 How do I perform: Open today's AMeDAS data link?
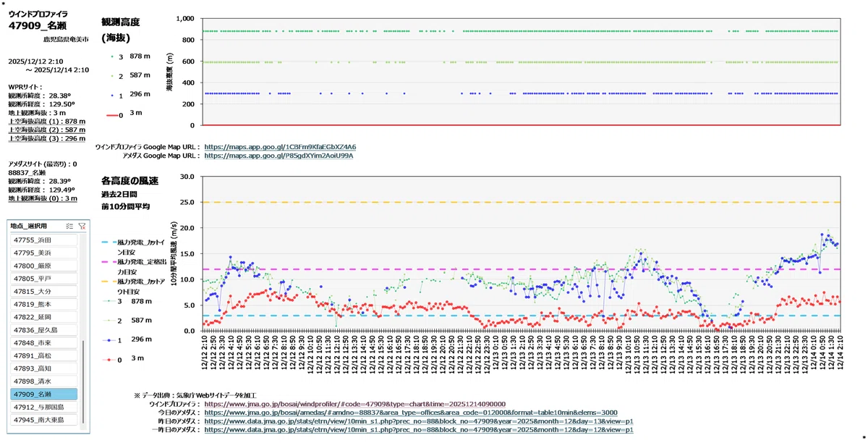tap(411, 413)
